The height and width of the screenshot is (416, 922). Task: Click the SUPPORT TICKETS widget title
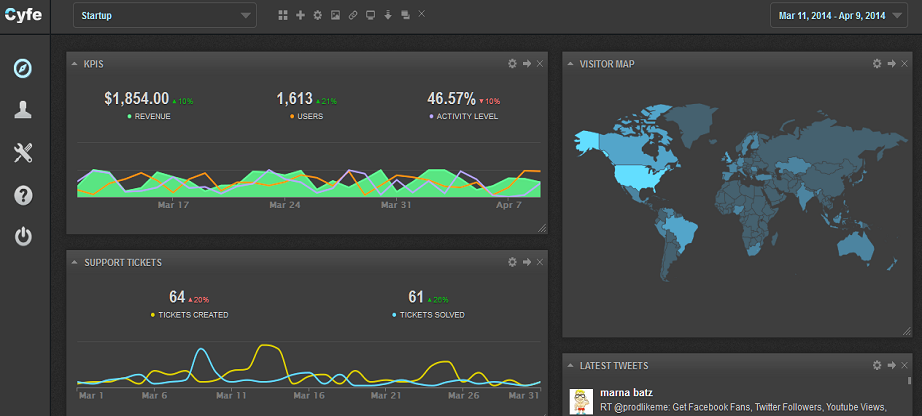coord(123,262)
